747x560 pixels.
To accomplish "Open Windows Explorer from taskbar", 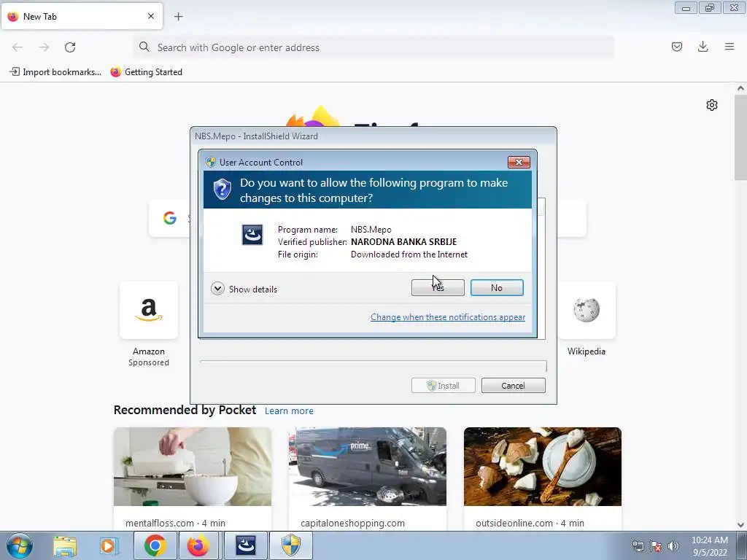I will coord(65,545).
